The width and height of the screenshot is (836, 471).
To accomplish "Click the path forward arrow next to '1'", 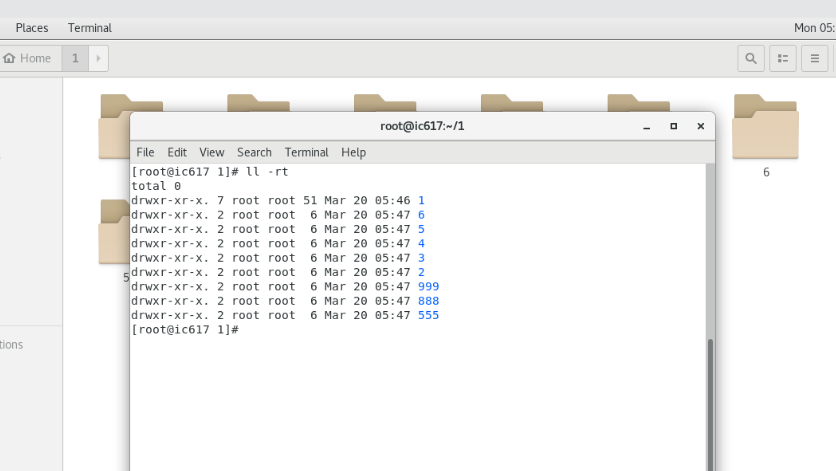I will click(98, 58).
